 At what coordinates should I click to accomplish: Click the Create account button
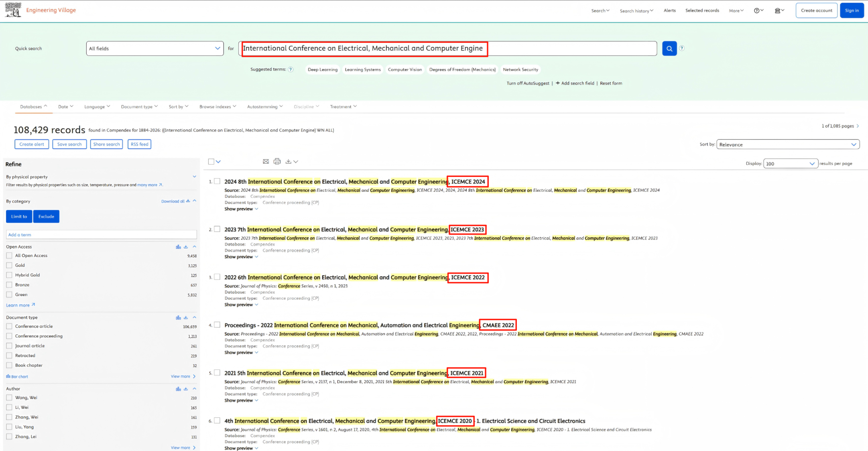click(817, 10)
